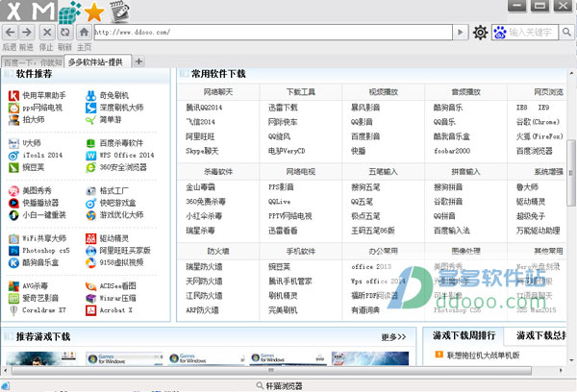The image size is (577, 392).
Task: Click the address bar URL field
Action: coord(273,33)
